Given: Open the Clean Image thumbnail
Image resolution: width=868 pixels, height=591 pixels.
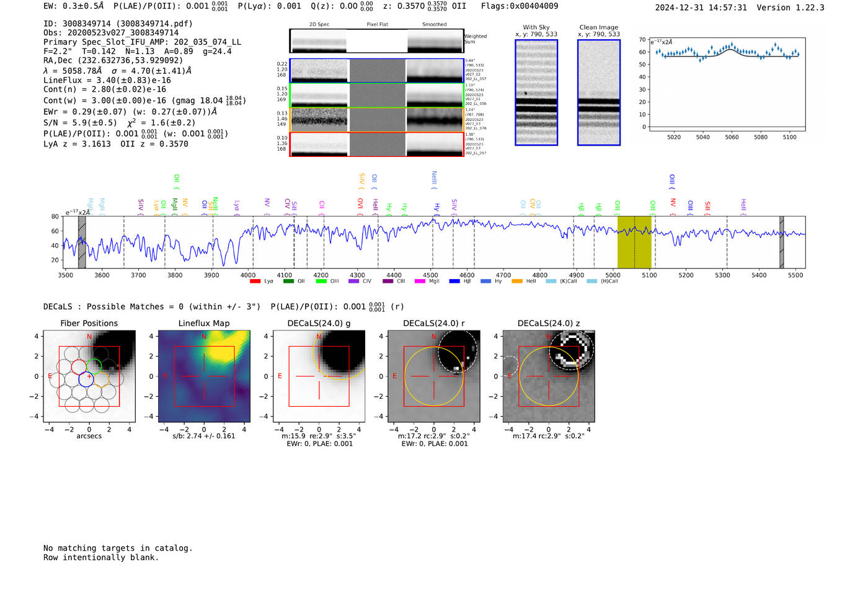Looking at the screenshot, I should point(599,92).
